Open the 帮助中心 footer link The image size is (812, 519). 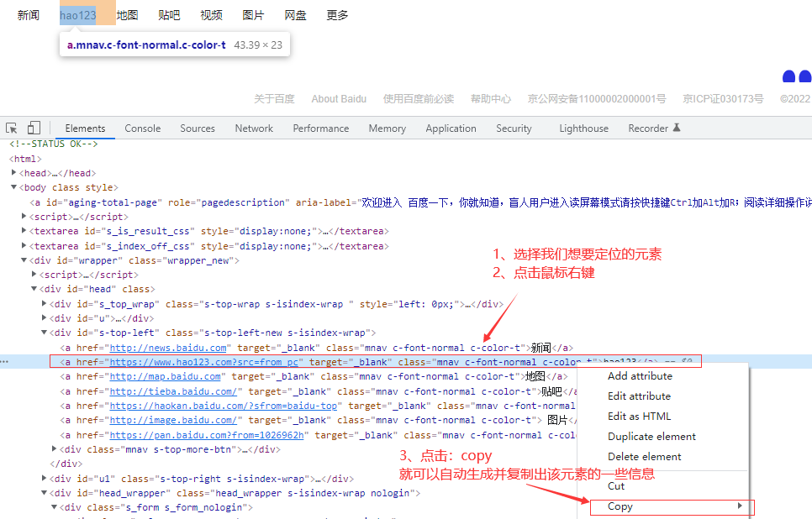[x=490, y=99]
